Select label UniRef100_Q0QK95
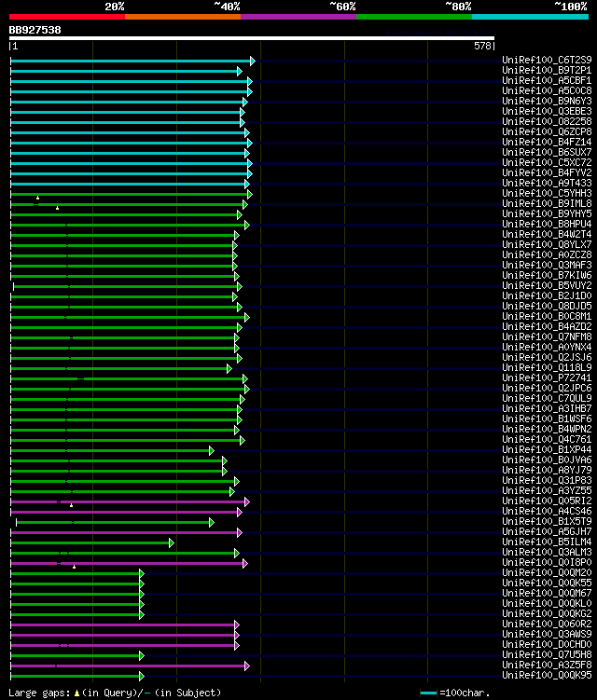This screenshot has height=700, width=597. tap(547, 676)
